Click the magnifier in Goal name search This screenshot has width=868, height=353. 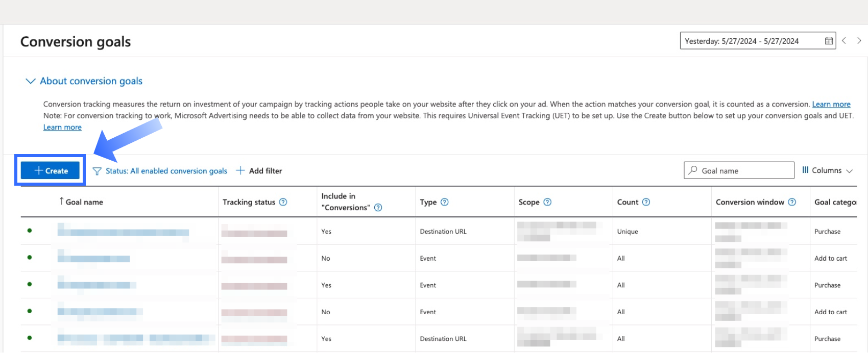click(693, 170)
